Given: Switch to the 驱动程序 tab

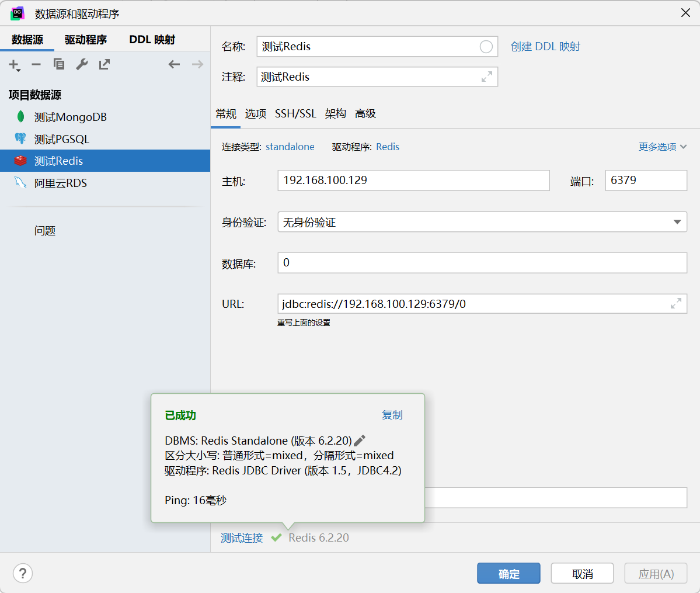Looking at the screenshot, I should [86, 40].
